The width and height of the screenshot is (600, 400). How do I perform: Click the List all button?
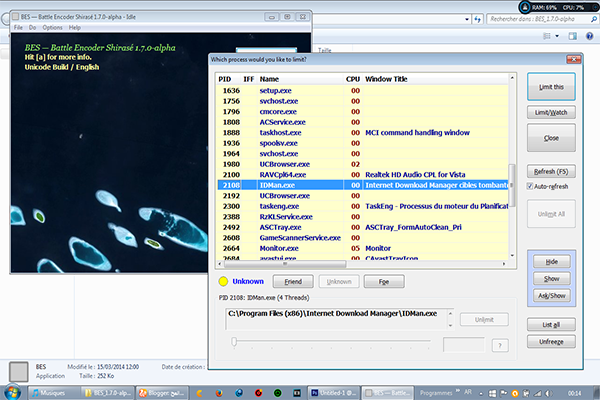click(551, 325)
